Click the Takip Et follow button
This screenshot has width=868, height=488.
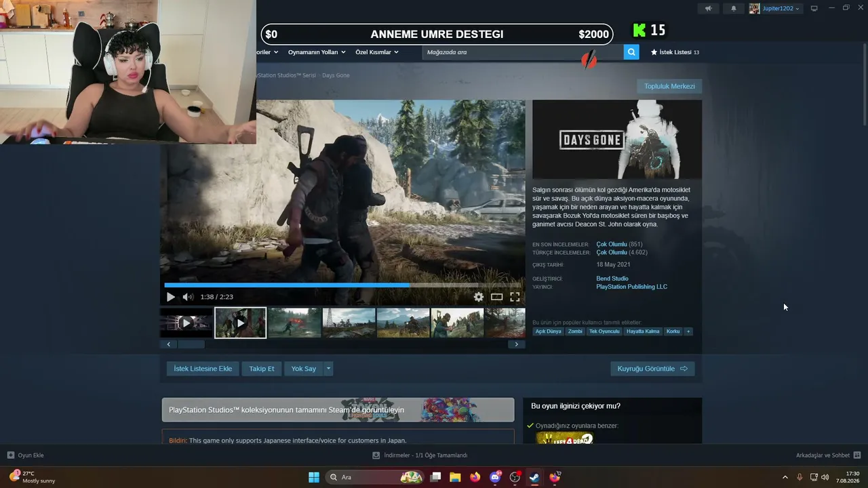click(x=262, y=369)
